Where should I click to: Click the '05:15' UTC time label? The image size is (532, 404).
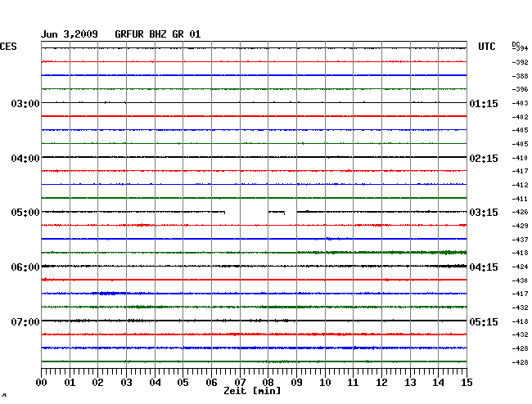[484, 321]
